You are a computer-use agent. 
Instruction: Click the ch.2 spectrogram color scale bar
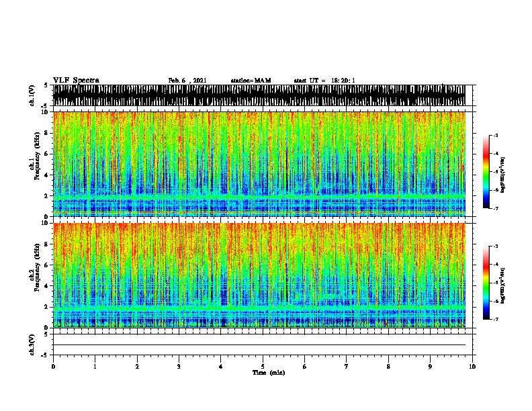(x=486, y=283)
